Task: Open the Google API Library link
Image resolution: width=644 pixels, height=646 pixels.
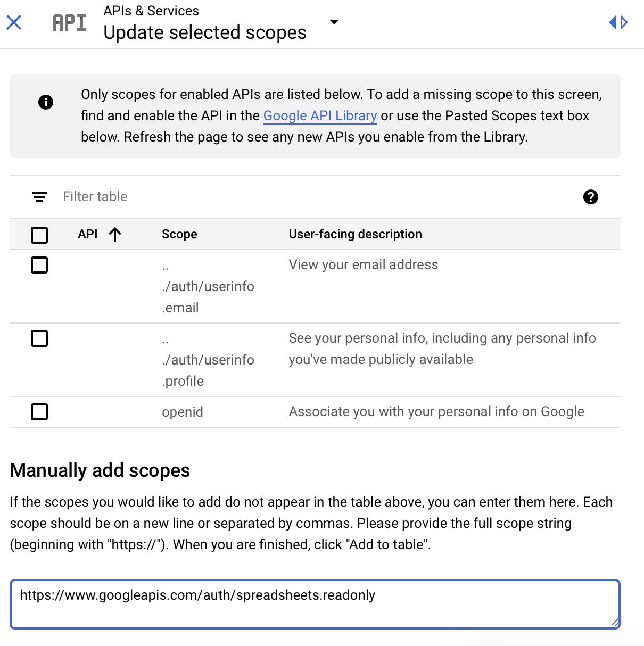Action: pyautogui.click(x=320, y=115)
